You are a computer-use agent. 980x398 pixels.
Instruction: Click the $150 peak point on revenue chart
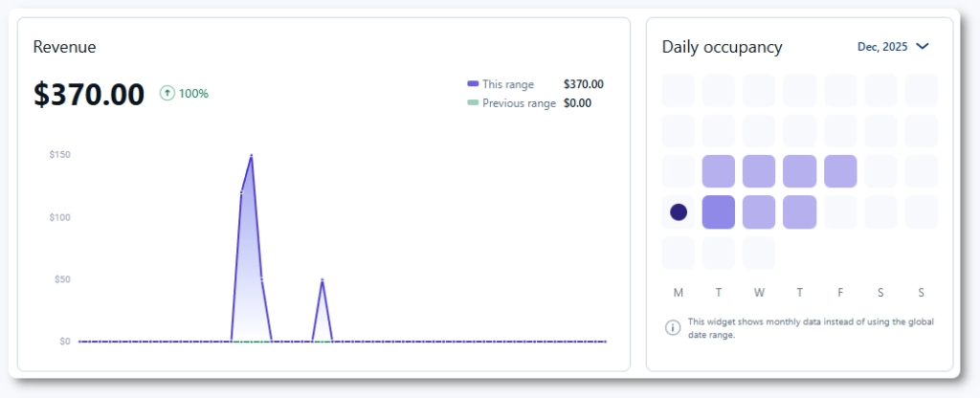tap(252, 155)
